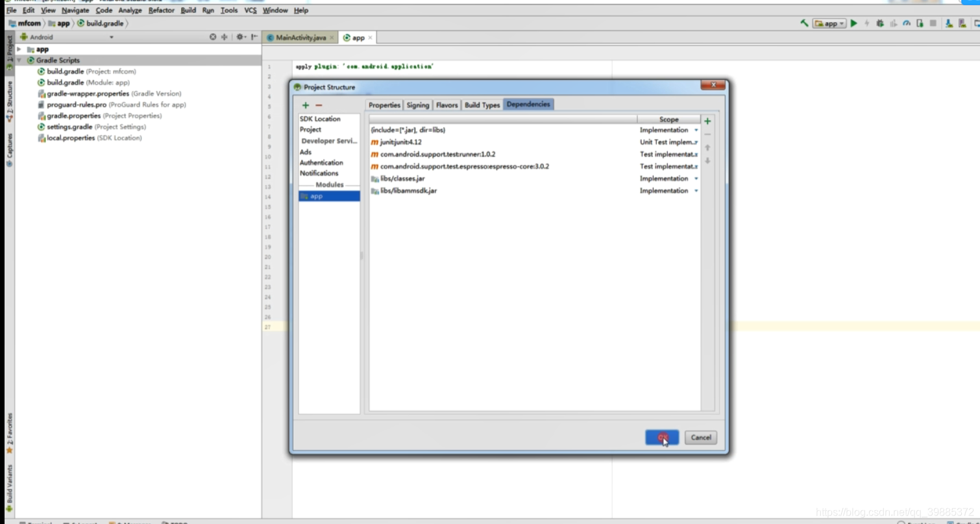Click OK in Project Structure dialog

pos(662,438)
